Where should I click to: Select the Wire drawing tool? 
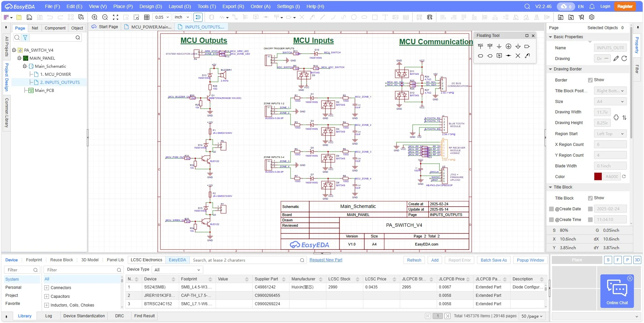pos(222,17)
